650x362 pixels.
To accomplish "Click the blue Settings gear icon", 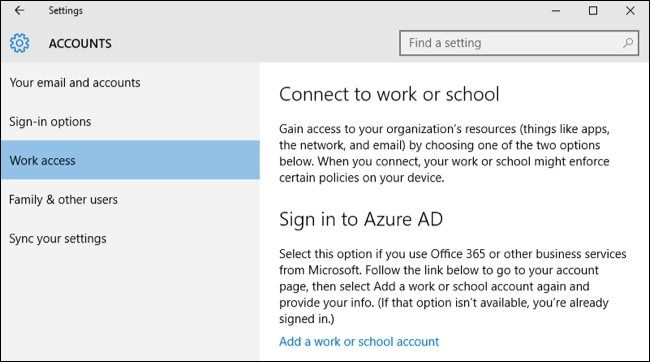I will [x=19, y=43].
